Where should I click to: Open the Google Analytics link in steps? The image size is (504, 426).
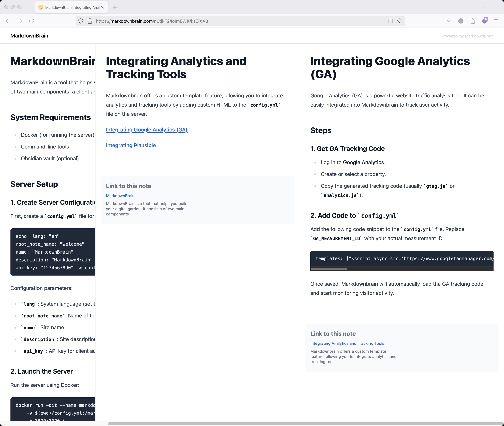(363, 162)
